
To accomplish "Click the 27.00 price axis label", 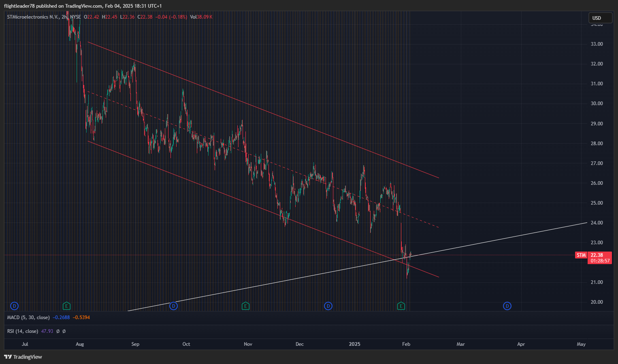I will [597, 163].
